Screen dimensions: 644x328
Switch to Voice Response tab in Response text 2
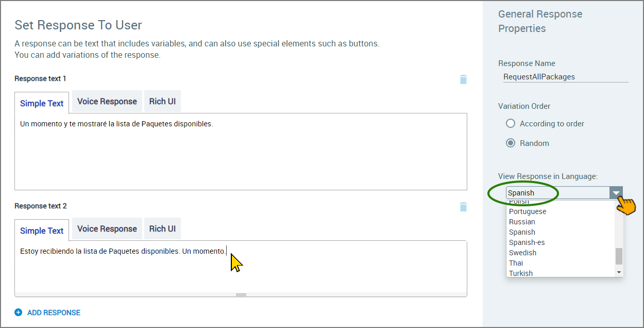[107, 228]
